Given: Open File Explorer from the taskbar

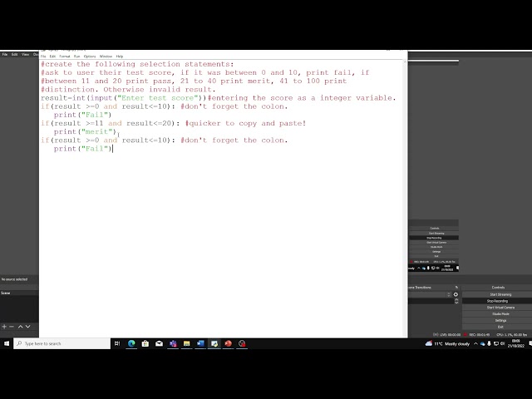Looking at the screenshot, I should tap(186, 343).
